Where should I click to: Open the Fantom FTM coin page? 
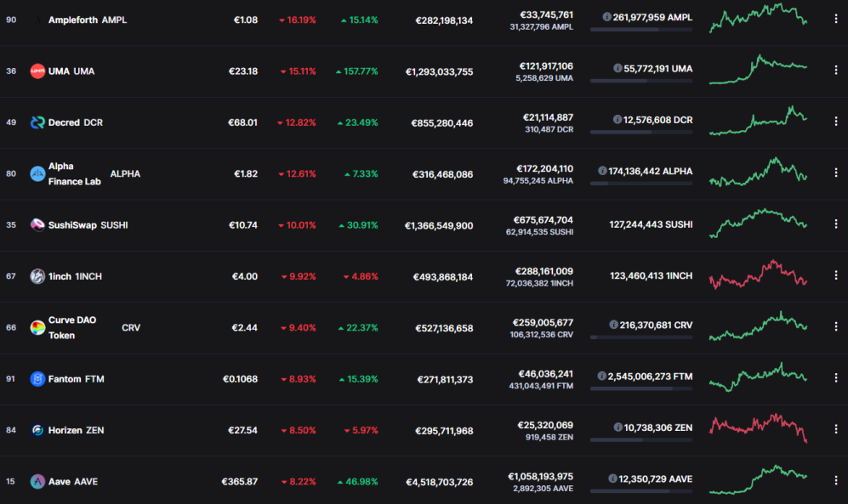pyautogui.click(x=77, y=379)
